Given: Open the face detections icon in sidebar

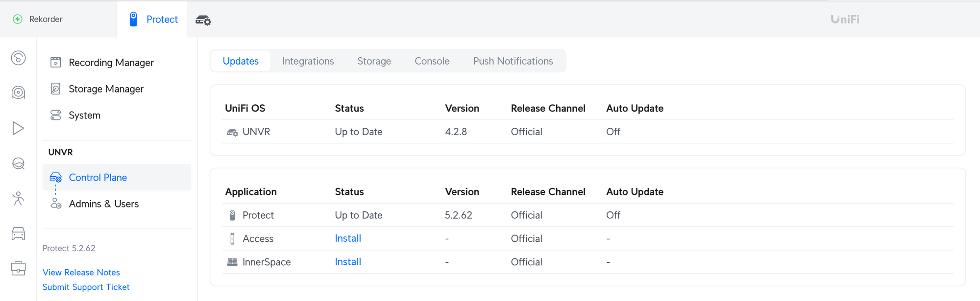Looking at the screenshot, I should click(x=18, y=163).
